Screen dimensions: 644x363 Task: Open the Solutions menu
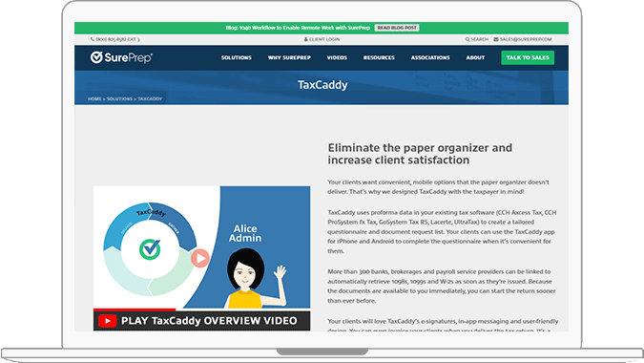237,57
